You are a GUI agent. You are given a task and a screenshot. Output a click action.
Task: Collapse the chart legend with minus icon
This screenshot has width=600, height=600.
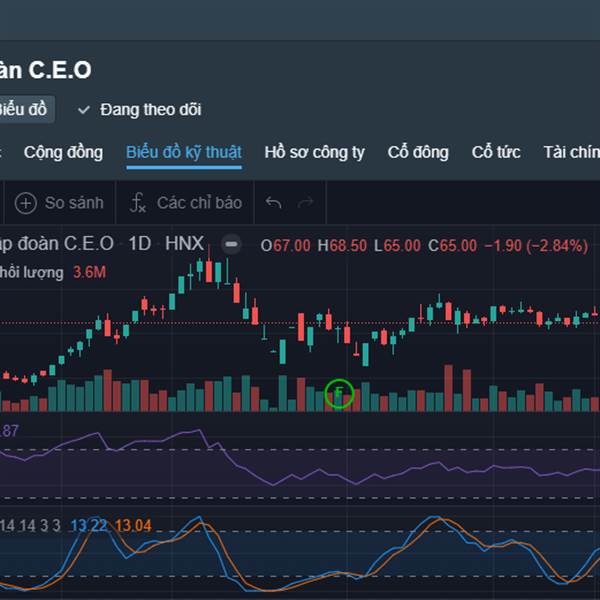coord(232,244)
